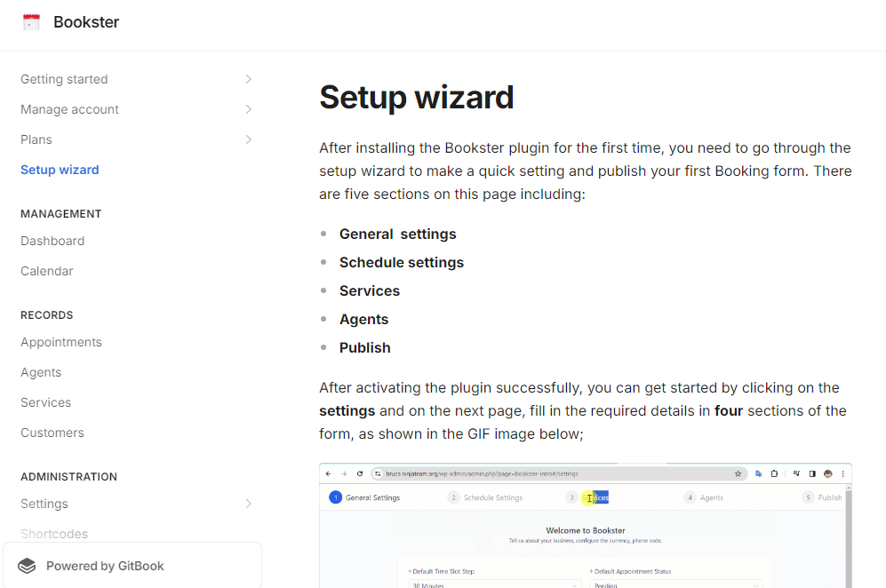Click the scrollbar inside the GIF window
The width and height of the screenshot is (886, 588).
(848, 536)
